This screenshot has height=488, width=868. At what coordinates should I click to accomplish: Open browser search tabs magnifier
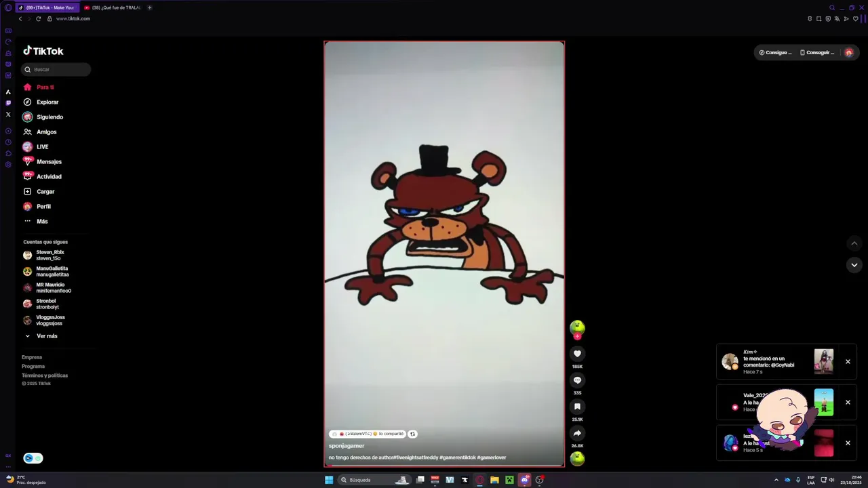tap(832, 7)
